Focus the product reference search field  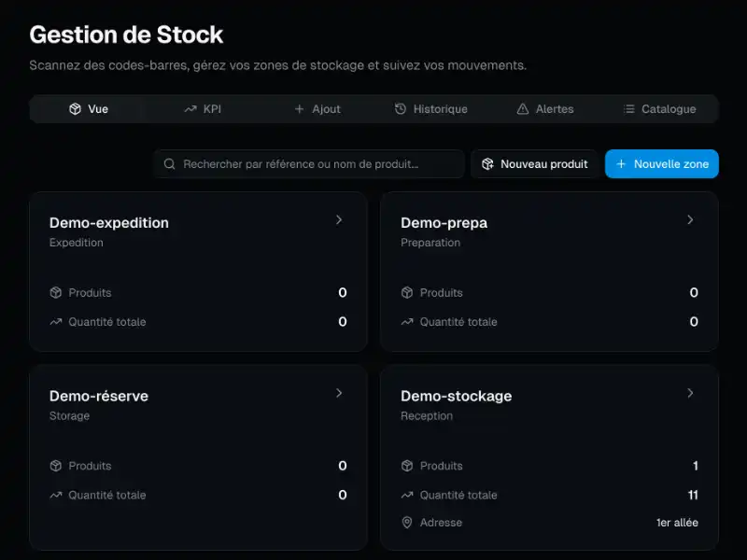tap(317, 164)
